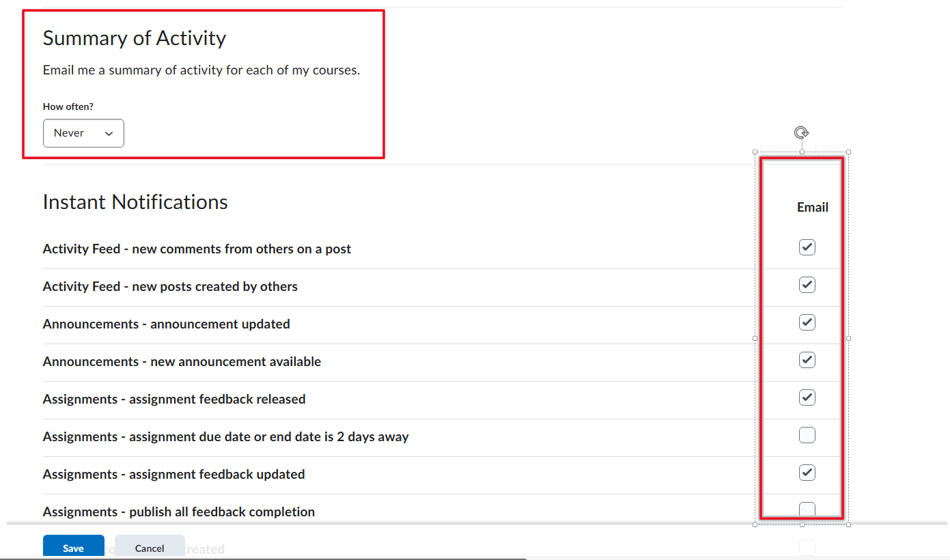Click the circular rotate handle above the selection

(802, 132)
